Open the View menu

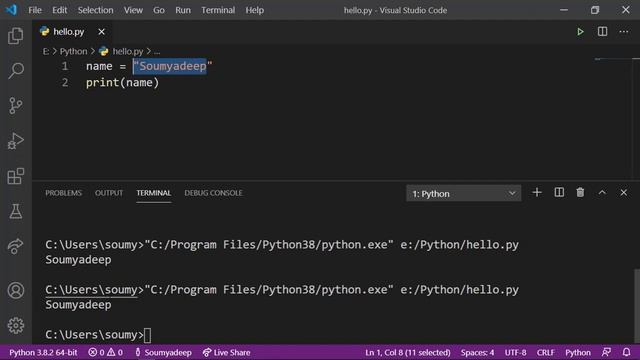click(133, 10)
